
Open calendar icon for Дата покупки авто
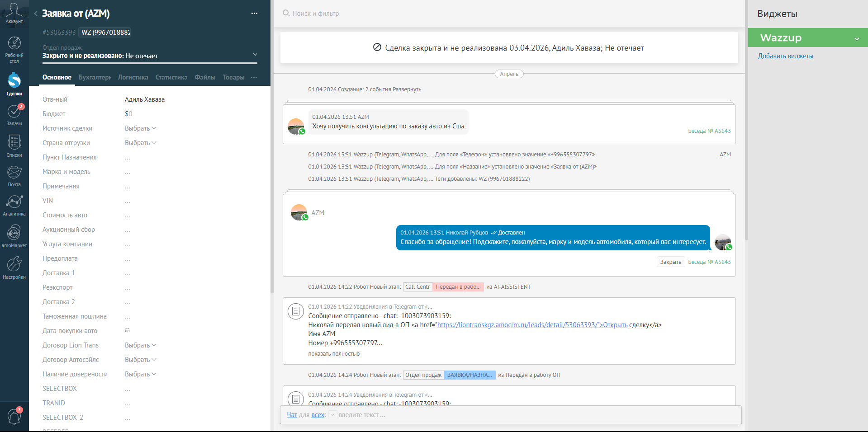point(128,330)
